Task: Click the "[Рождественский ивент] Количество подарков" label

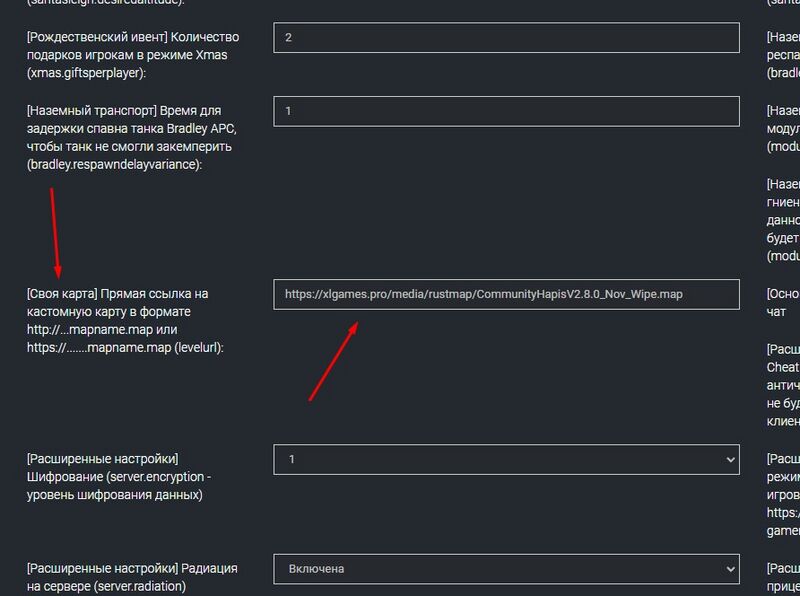Action: (132, 54)
